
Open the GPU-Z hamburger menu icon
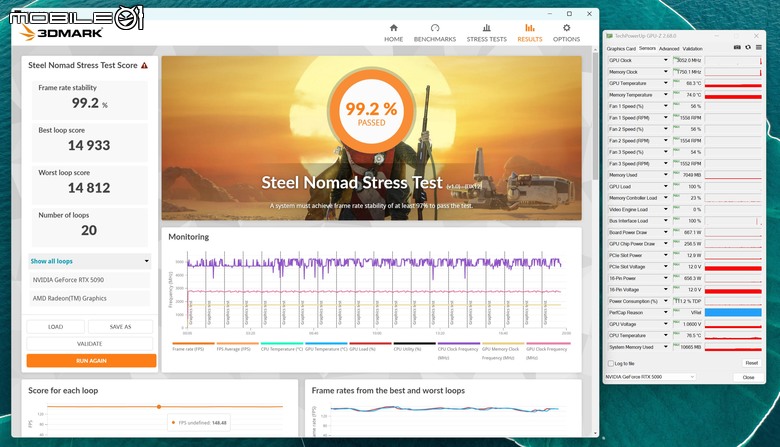click(x=759, y=47)
